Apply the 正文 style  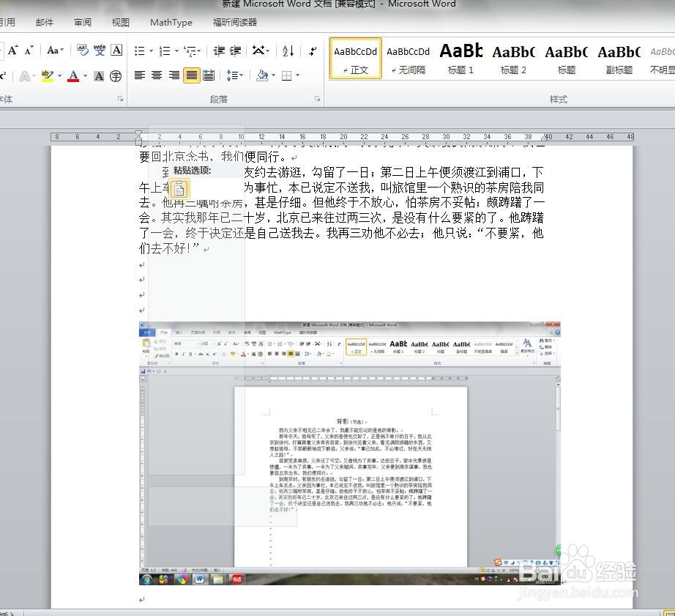[356, 59]
